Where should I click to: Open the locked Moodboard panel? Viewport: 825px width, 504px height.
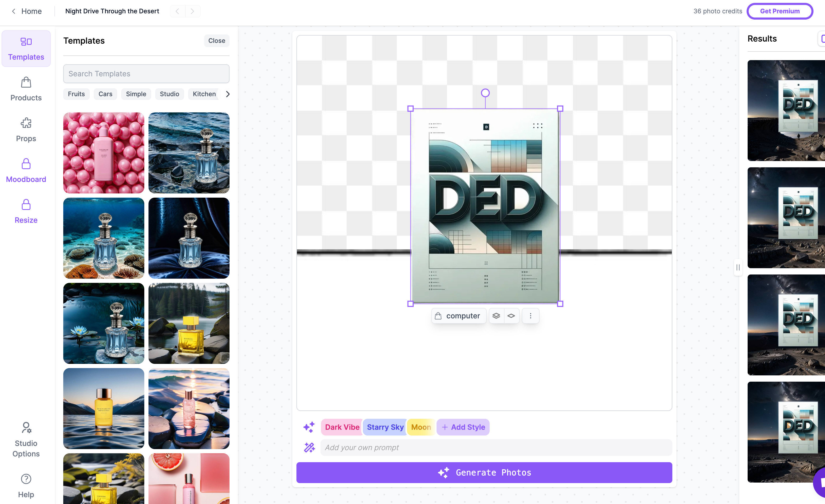click(x=26, y=171)
